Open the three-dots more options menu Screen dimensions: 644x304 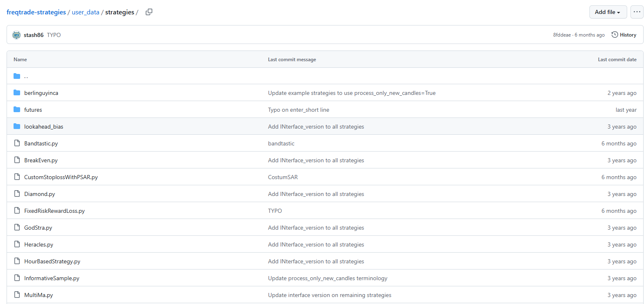(x=637, y=12)
